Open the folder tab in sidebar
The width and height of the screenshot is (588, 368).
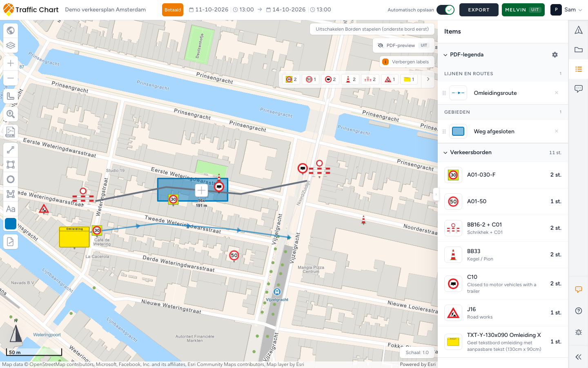pyautogui.click(x=579, y=49)
